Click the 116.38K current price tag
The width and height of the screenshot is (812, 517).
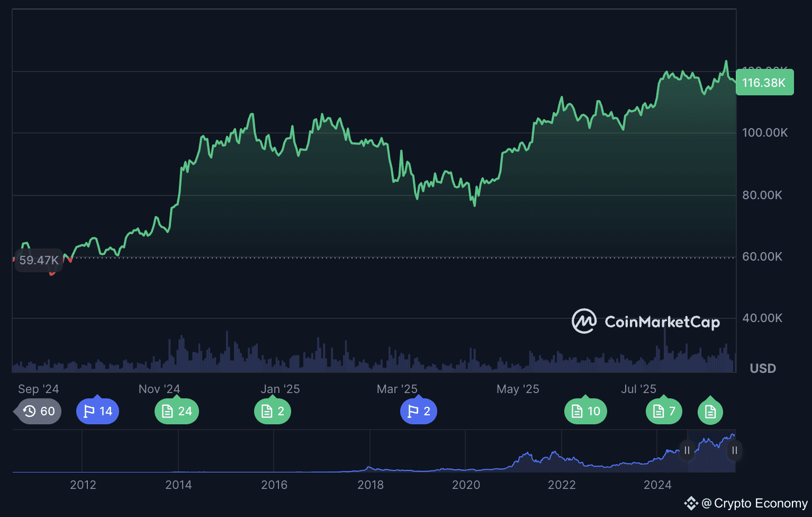765,82
